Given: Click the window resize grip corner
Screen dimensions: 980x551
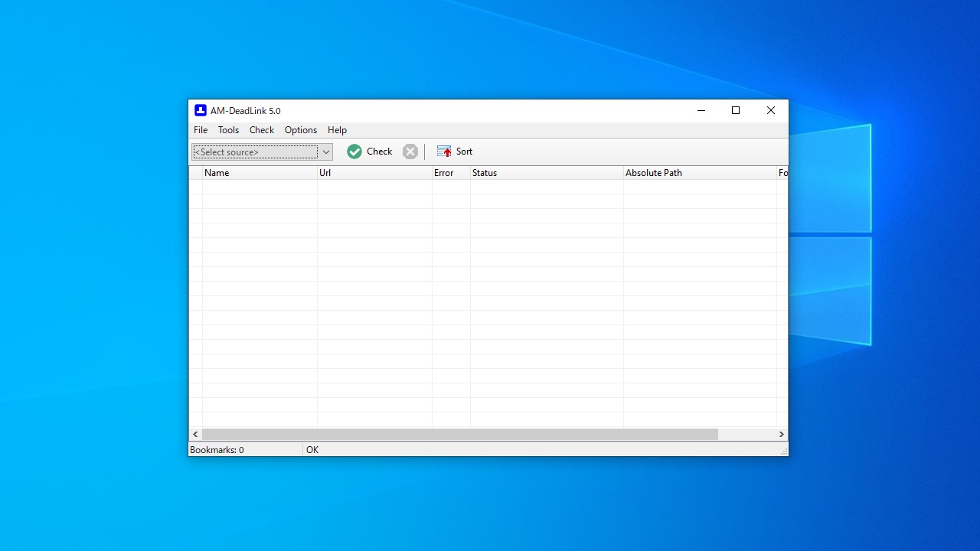Looking at the screenshot, I should coord(783,452).
